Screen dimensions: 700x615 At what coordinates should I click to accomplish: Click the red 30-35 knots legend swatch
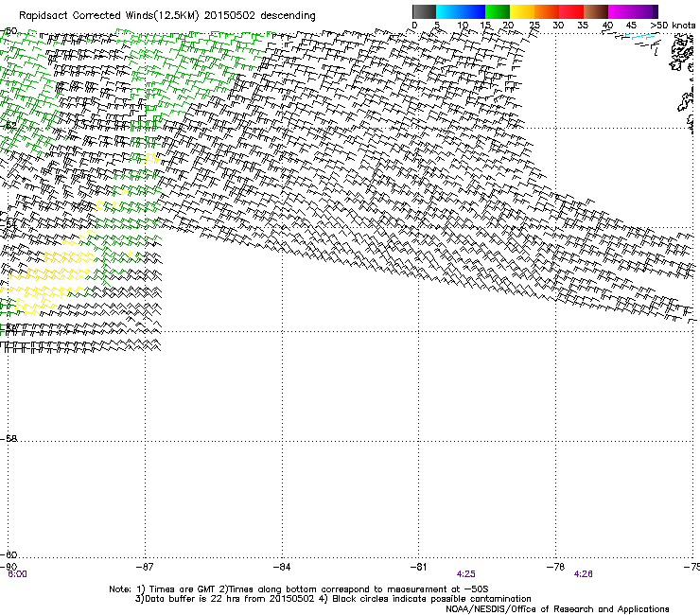[571, 11]
